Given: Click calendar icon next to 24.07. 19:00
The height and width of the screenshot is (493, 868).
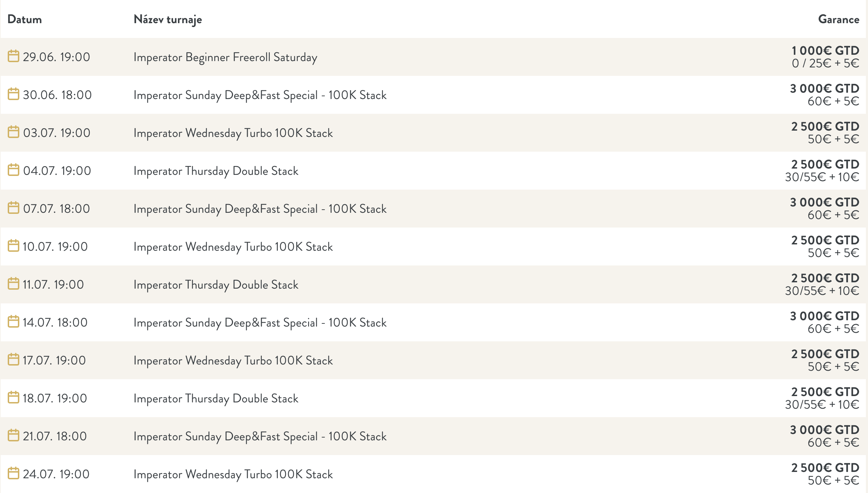Looking at the screenshot, I should pos(13,473).
